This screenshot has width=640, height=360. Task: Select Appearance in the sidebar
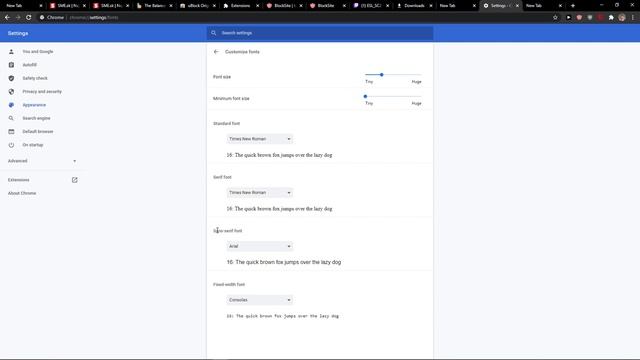pyautogui.click(x=34, y=105)
